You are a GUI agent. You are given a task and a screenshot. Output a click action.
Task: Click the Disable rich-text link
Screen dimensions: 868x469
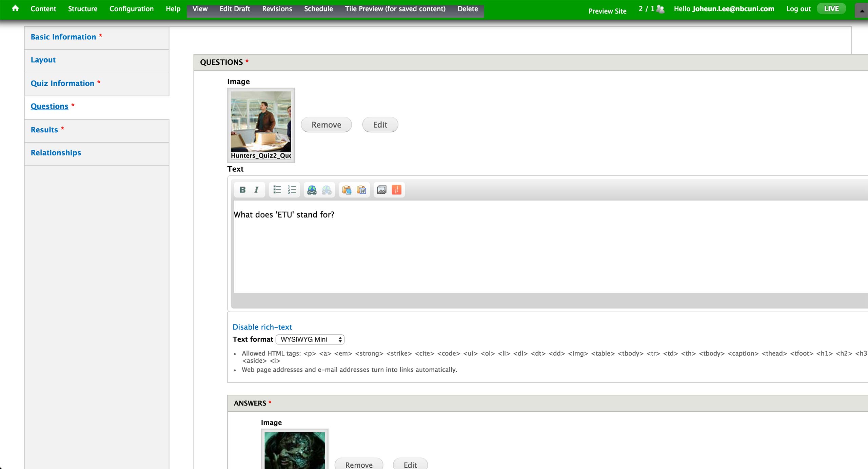262,327
